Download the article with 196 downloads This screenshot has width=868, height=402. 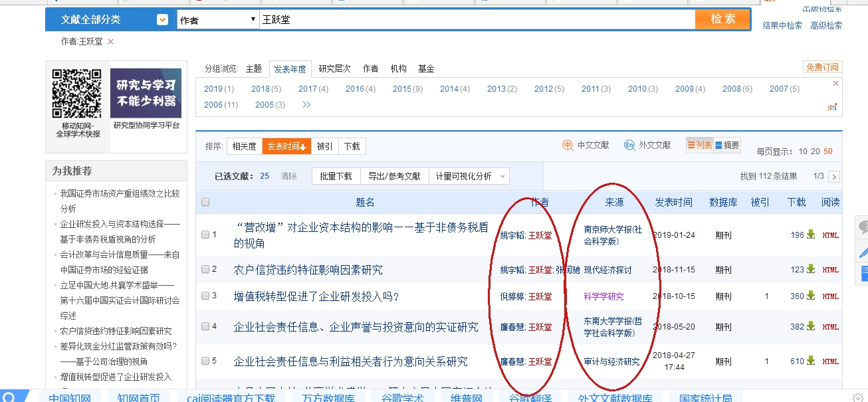pos(810,235)
